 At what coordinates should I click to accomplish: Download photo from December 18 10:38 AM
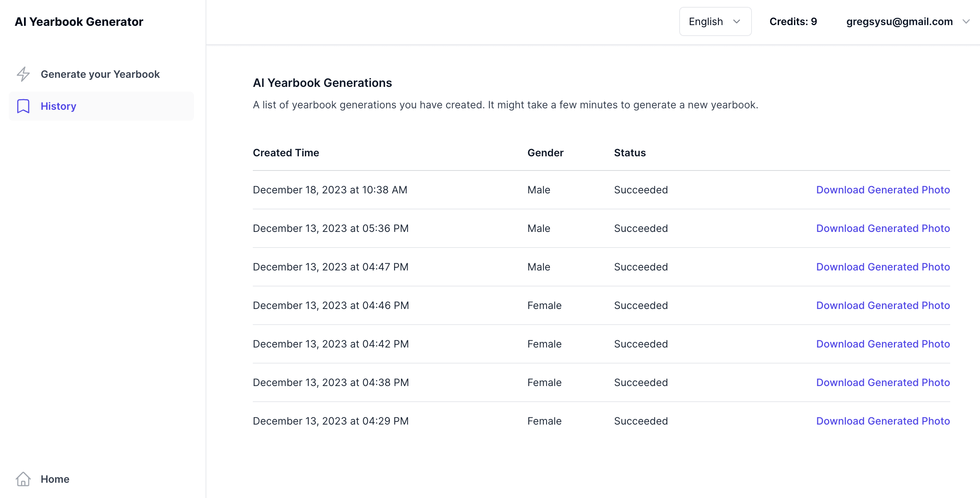[x=883, y=190]
